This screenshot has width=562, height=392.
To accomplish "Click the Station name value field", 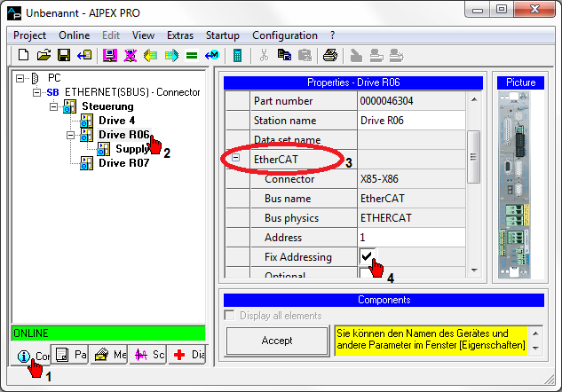I will (411, 121).
